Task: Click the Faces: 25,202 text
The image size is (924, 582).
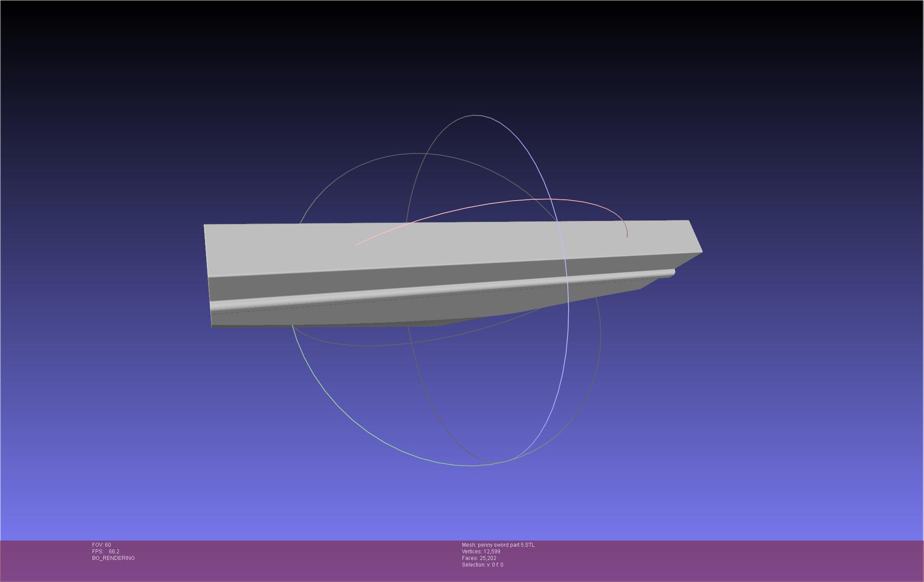Action: click(479, 558)
